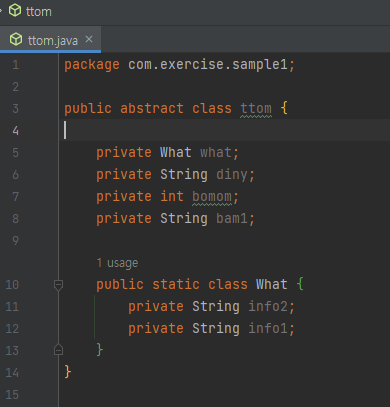Click the 'public' keyword on line 3
Image resolution: width=390 pixels, height=407 pixels.
coord(88,109)
